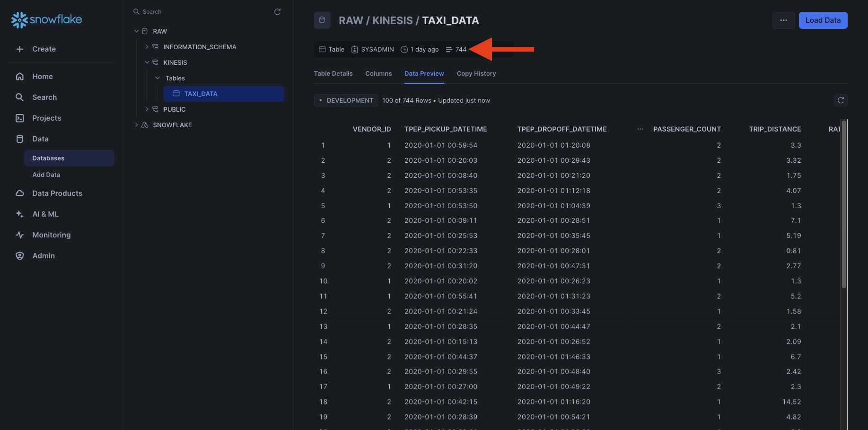Click the Snowflake logo
Viewport: 868px width, 430px height.
(x=46, y=19)
